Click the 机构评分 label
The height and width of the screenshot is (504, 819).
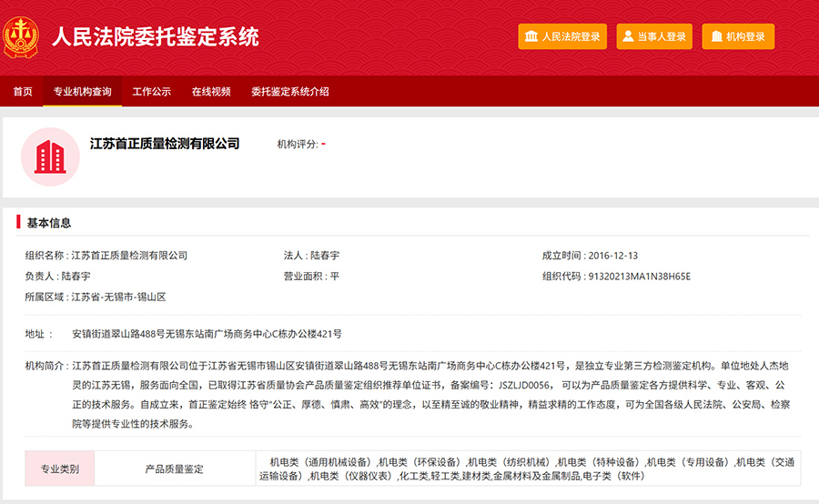click(298, 144)
